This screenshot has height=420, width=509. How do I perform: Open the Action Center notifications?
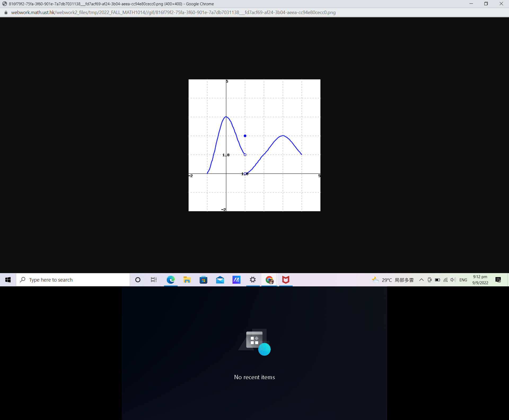point(498,280)
